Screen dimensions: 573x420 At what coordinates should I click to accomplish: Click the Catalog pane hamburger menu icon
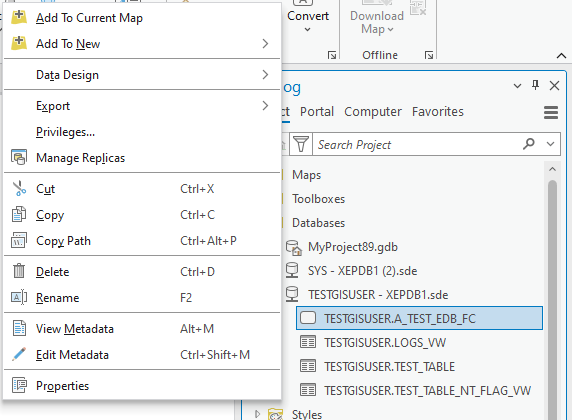(x=551, y=112)
